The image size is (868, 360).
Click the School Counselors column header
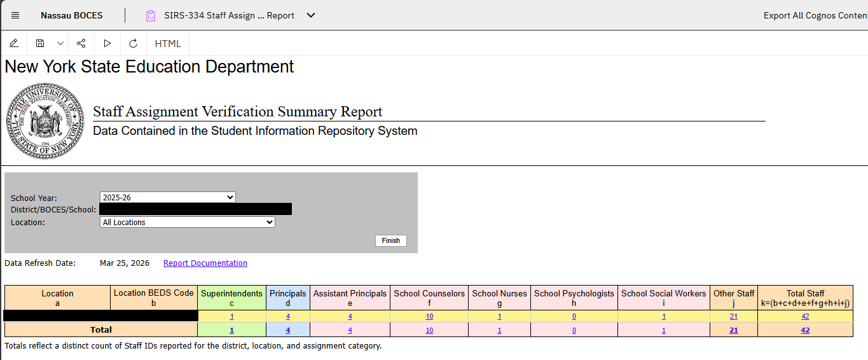pyautogui.click(x=429, y=298)
